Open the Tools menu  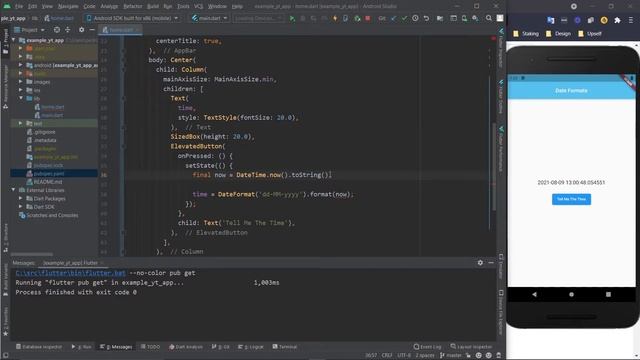183,6
